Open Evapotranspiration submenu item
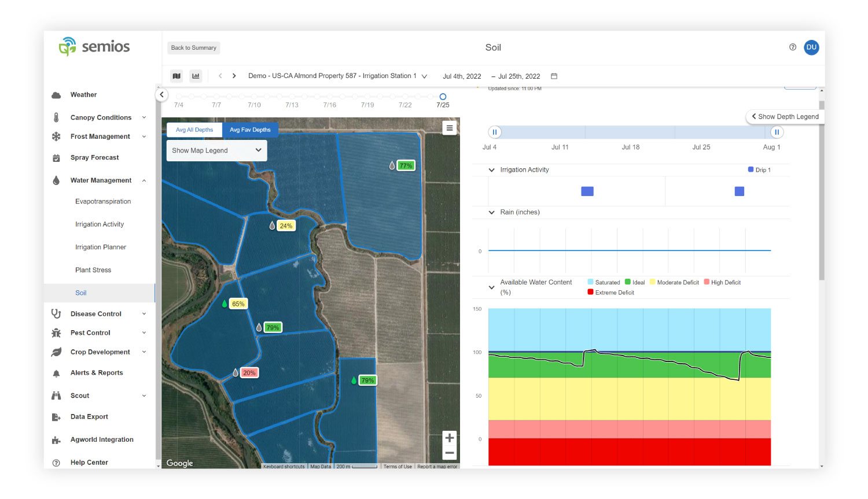The width and height of the screenshot is (868, 499). 103,201
